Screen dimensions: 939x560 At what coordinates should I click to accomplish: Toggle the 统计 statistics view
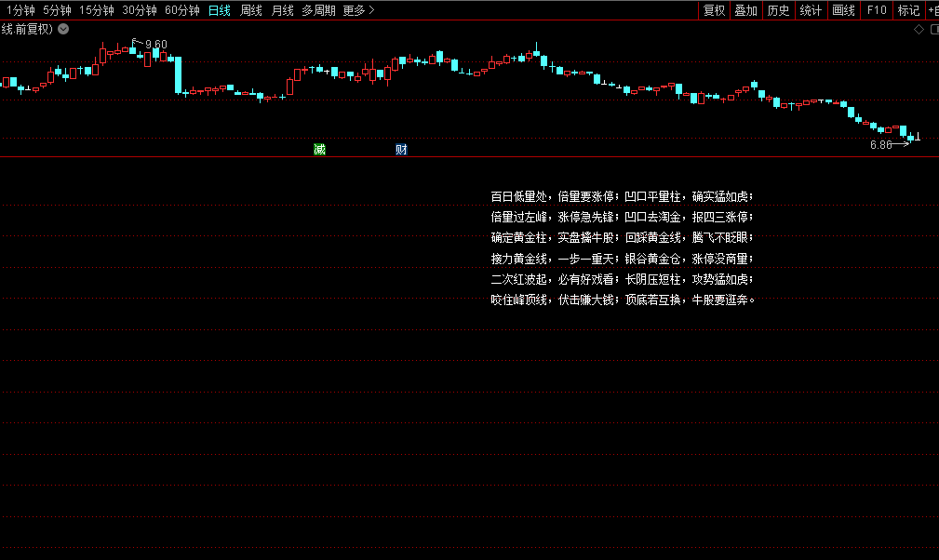[x=811, y=10]
